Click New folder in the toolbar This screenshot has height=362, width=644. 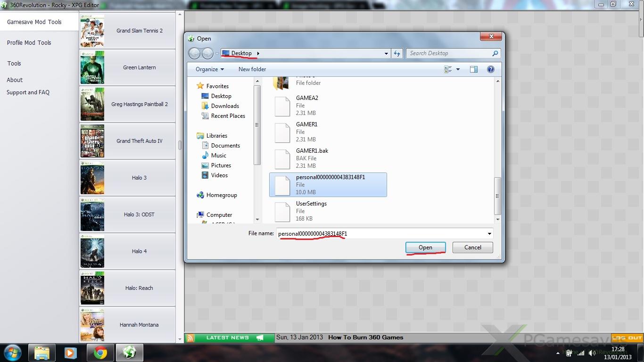coord(252,69)
